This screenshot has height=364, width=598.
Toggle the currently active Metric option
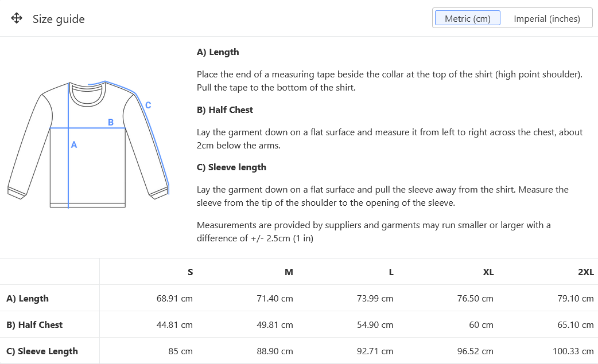(467, 18)
